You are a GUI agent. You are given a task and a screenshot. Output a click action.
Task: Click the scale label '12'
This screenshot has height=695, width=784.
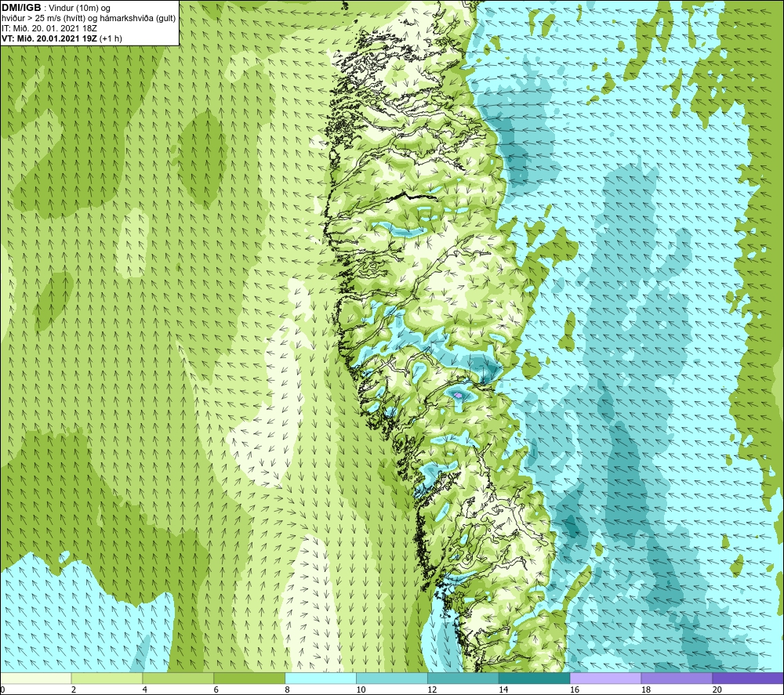[x=432, y=690]
